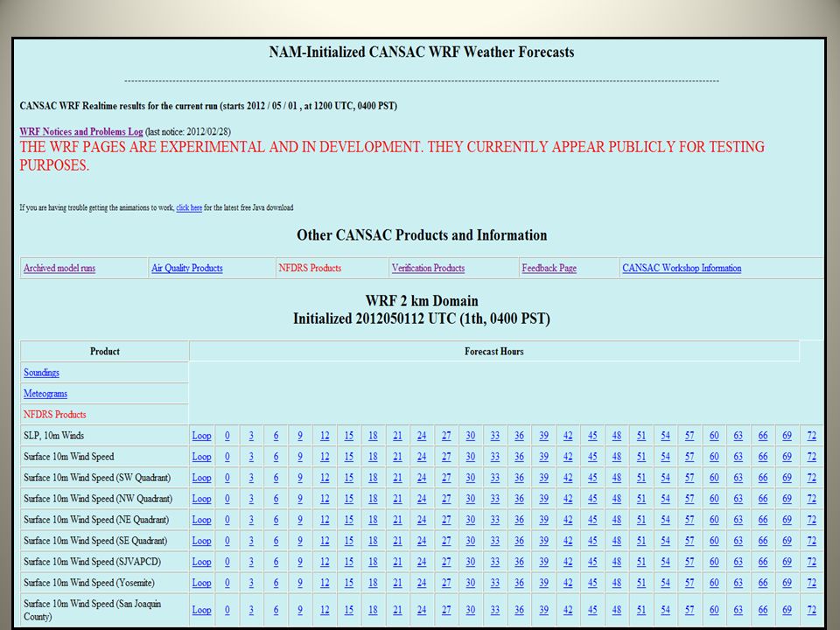Open hour 6 for Wind Speed San Joaquin County
840x630 pixels.
tap(276, 610)
